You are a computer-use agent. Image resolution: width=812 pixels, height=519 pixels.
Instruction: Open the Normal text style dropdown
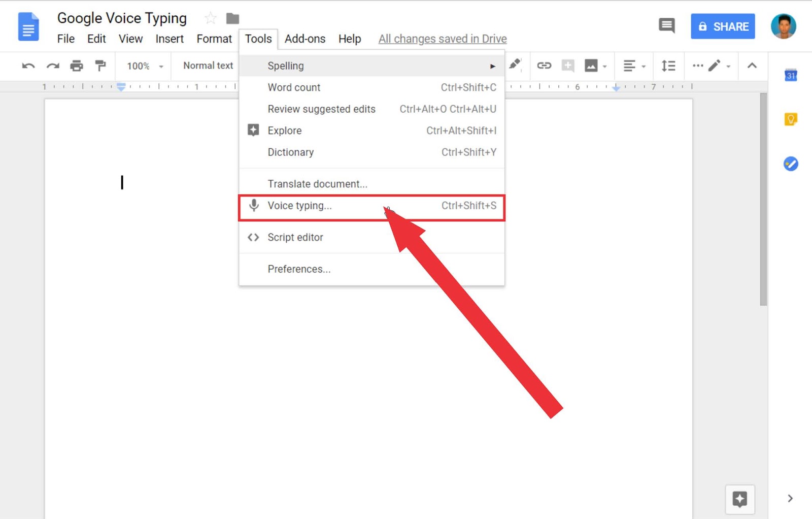tap(208, 66)
